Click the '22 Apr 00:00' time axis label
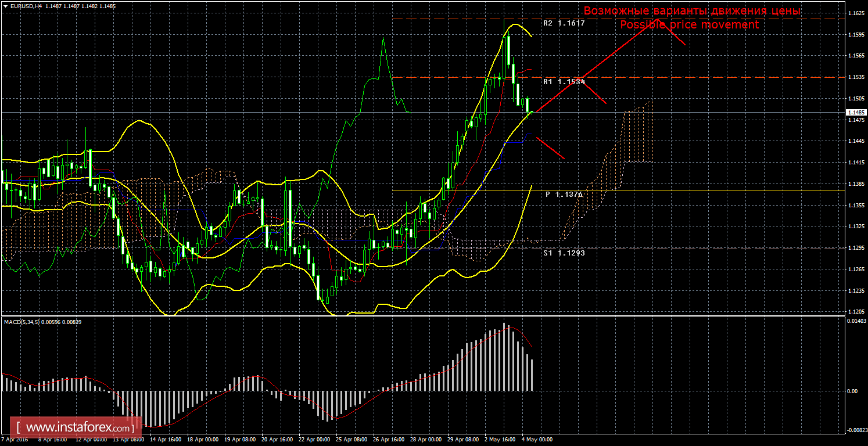The image size is (868, 446). pos(314,440)
